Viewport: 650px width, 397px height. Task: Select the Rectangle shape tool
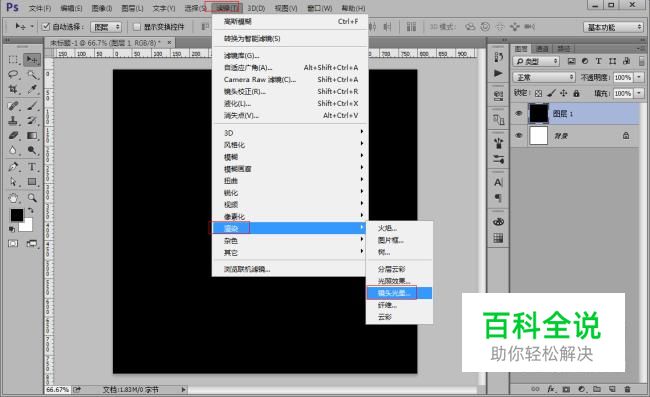click(x=32, y=182)
